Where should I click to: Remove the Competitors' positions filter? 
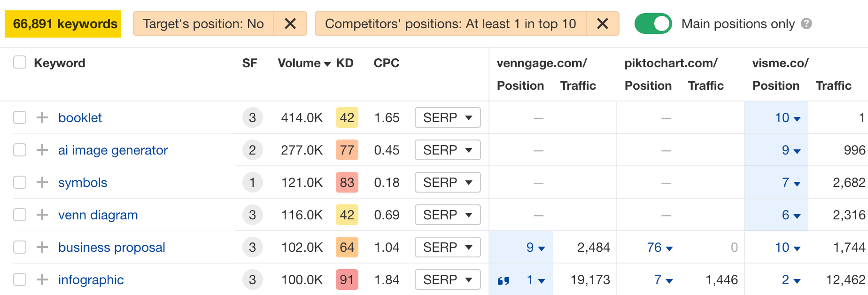click(x=603, y=23)
